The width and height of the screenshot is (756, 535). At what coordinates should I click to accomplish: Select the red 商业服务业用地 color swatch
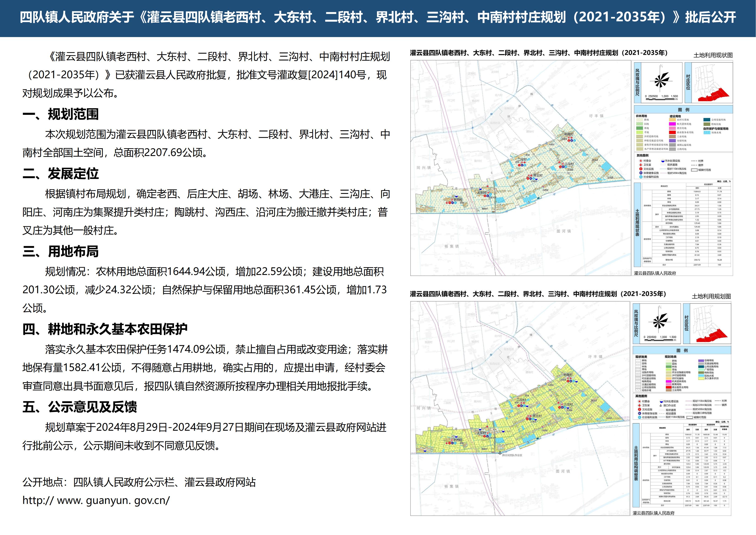(x=673, y=132)
